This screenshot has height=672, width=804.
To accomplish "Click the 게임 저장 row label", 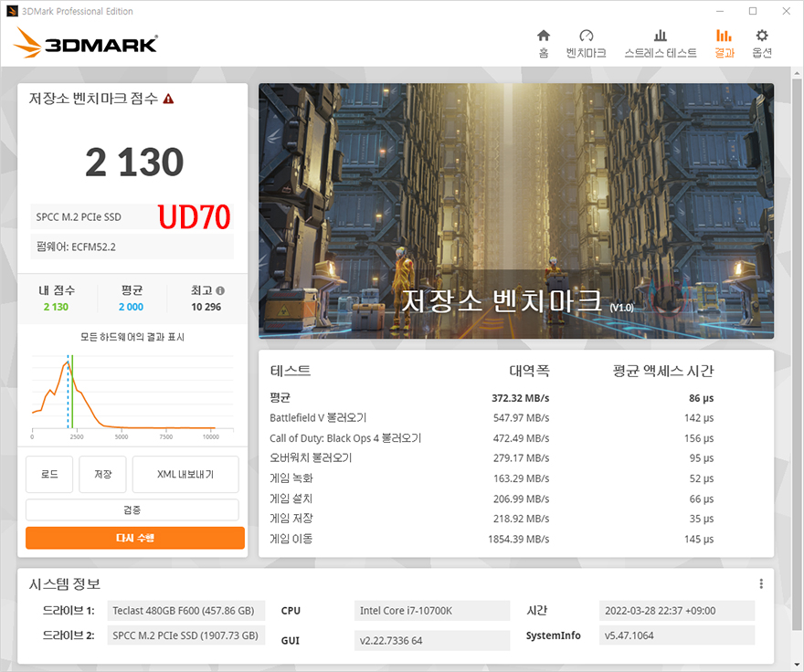I will tap(291, 519).
